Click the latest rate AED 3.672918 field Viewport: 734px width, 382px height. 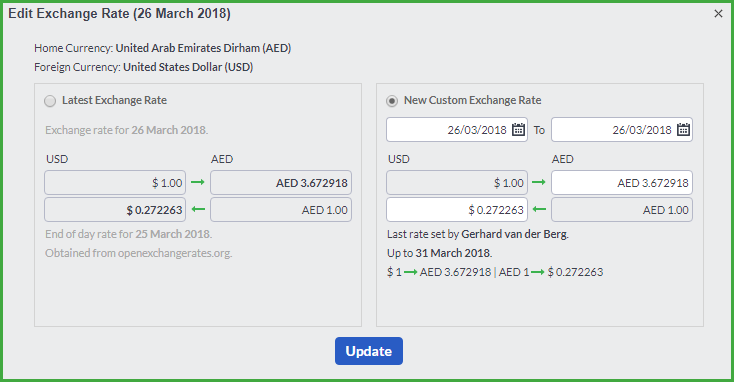tap(281, 183)
